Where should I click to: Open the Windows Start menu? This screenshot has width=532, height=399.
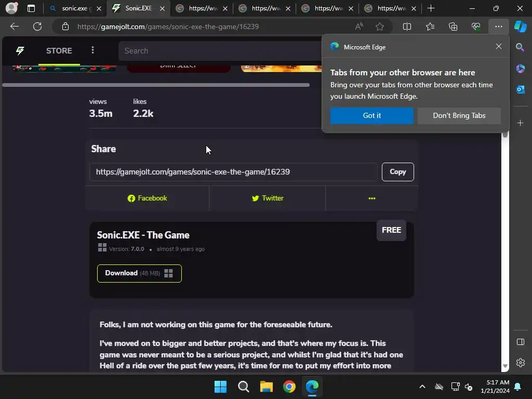tap(220, 387)
